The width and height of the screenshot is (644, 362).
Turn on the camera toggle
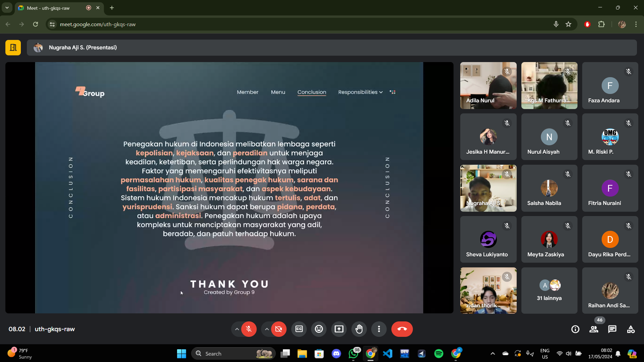pyautogui.click(x=279, y=329)
